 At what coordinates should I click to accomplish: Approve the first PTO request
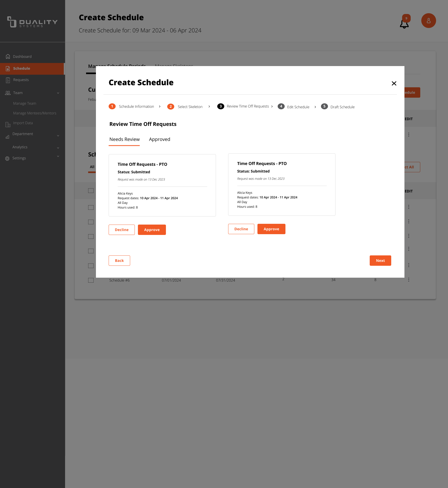point(152,230)
